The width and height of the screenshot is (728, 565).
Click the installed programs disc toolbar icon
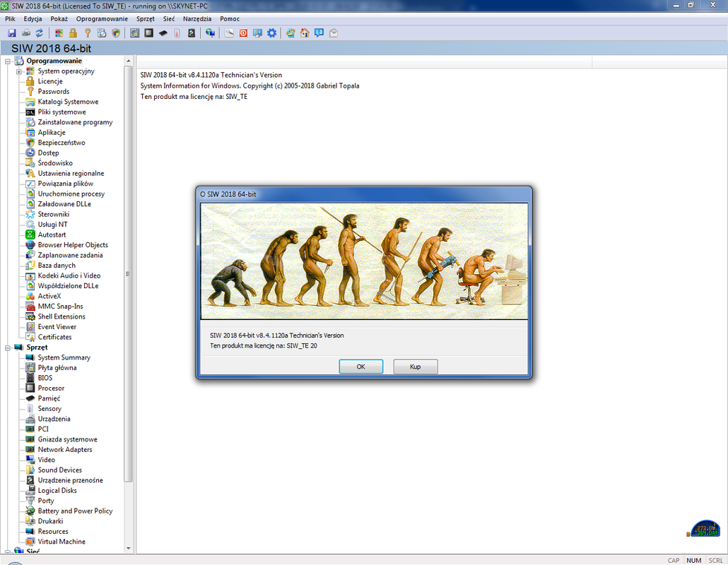click(102, 33)
